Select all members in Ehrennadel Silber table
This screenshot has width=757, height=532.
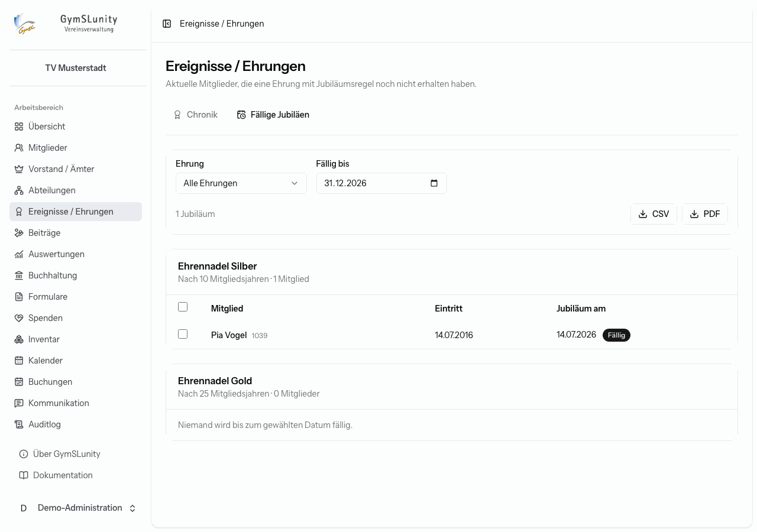(x=183, y=307)
